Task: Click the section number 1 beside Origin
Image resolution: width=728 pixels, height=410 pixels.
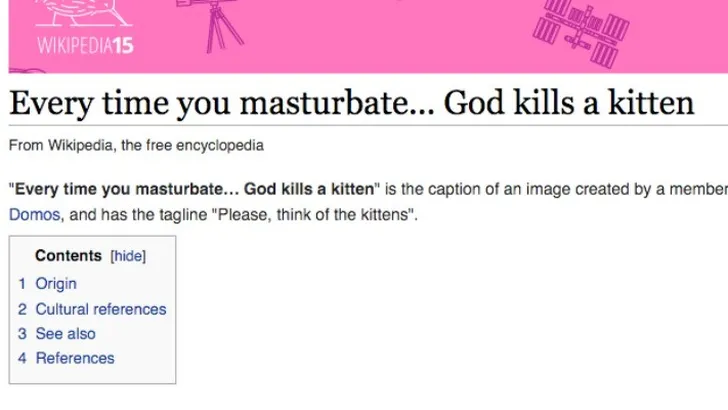Action: point(22,284)
